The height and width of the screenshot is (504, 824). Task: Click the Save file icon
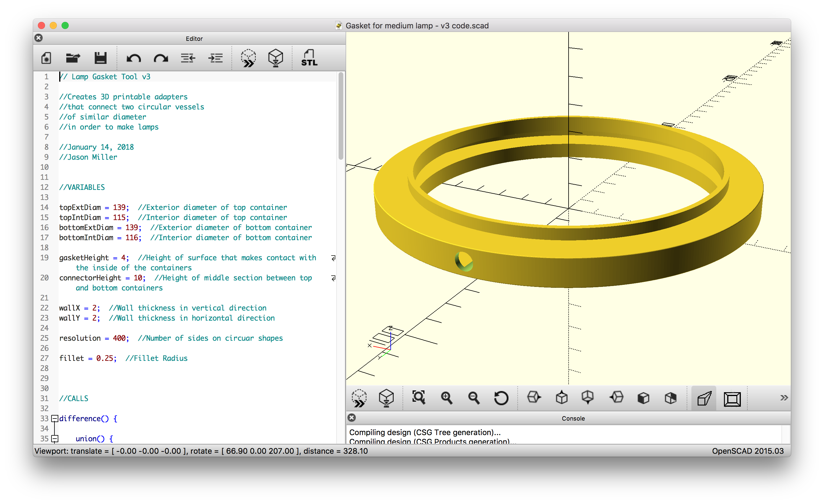100,58
